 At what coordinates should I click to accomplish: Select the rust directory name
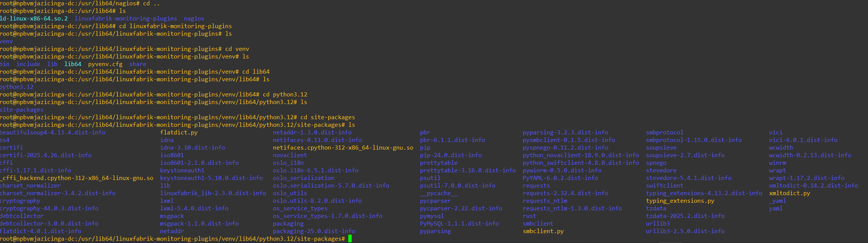click(530, 216)
